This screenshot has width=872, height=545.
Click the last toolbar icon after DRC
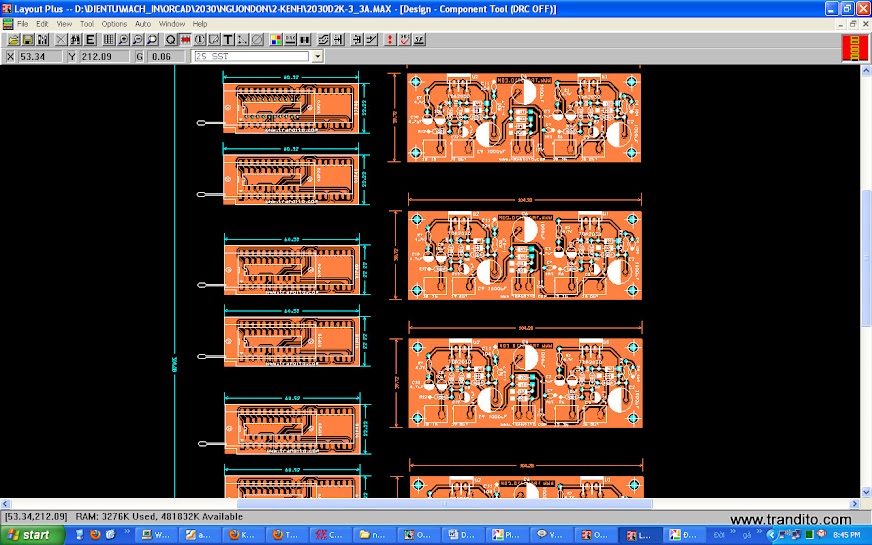click(419, 39)
